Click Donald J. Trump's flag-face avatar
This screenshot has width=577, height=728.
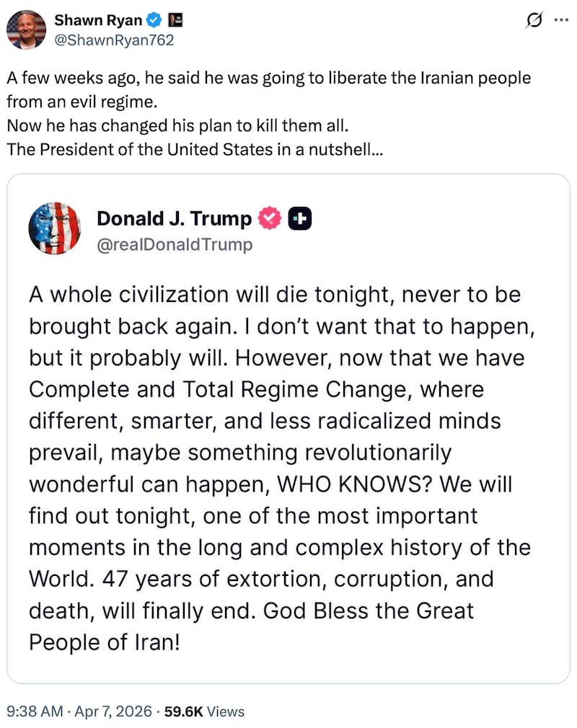pyautogui.click(x=55, y=228)
